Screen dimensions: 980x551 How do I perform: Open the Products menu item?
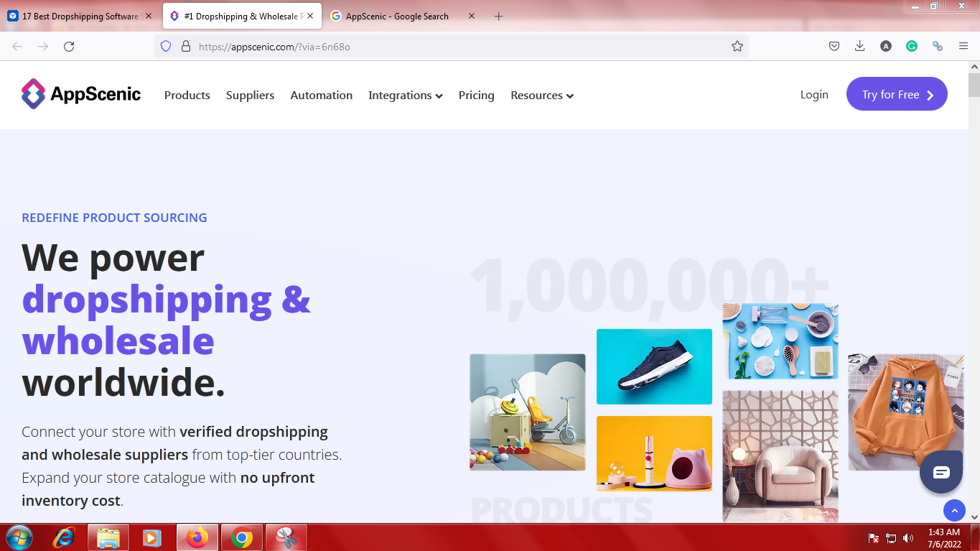[187, 95]
